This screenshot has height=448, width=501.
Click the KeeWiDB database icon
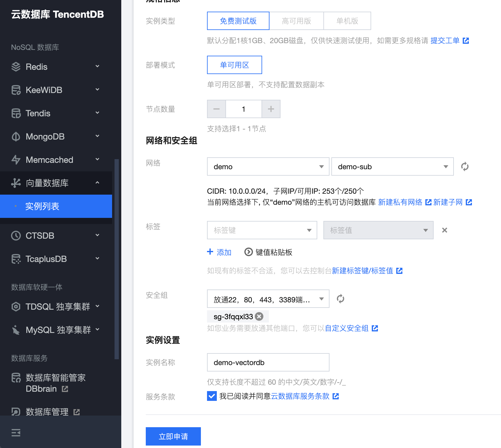16,90
